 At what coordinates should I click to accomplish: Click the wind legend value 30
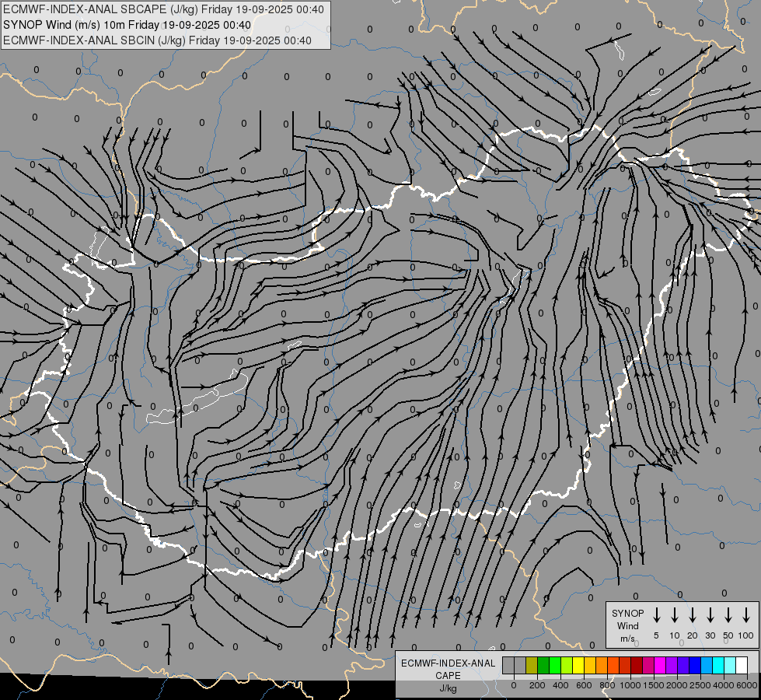click(710, 635)
